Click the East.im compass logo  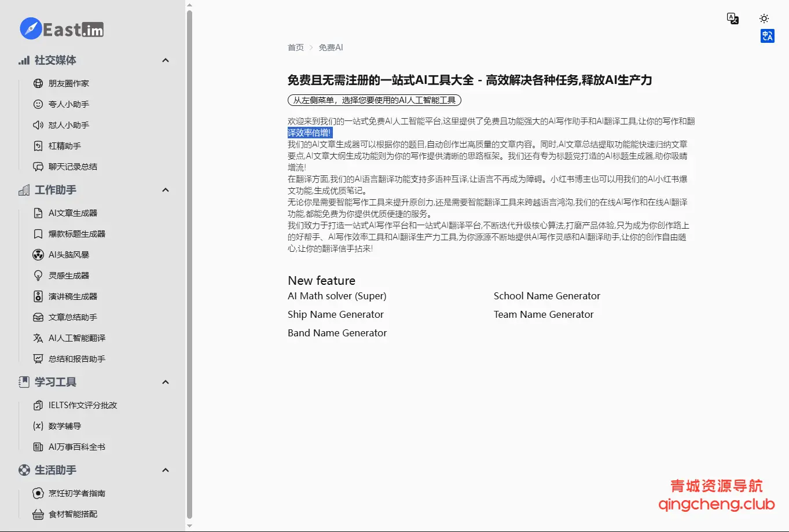[x=31, y=28]
